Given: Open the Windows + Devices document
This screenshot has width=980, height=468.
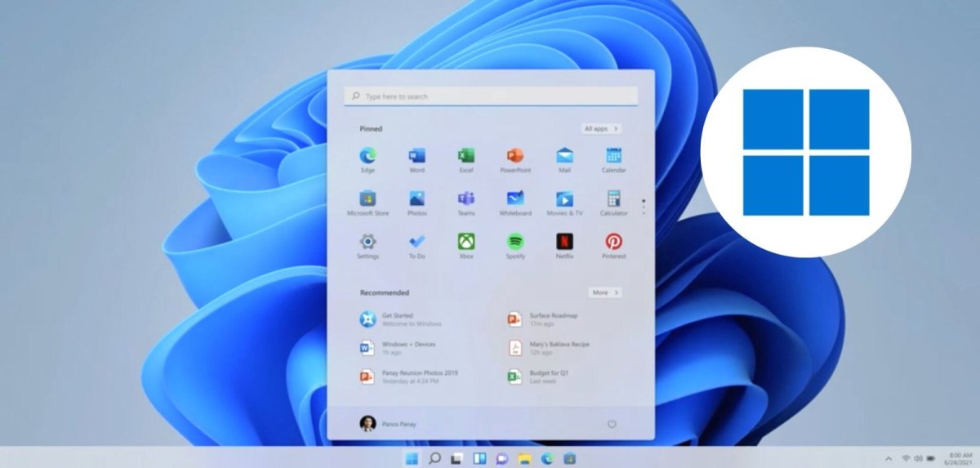Looking at the screenshot, I should point(397,348).
